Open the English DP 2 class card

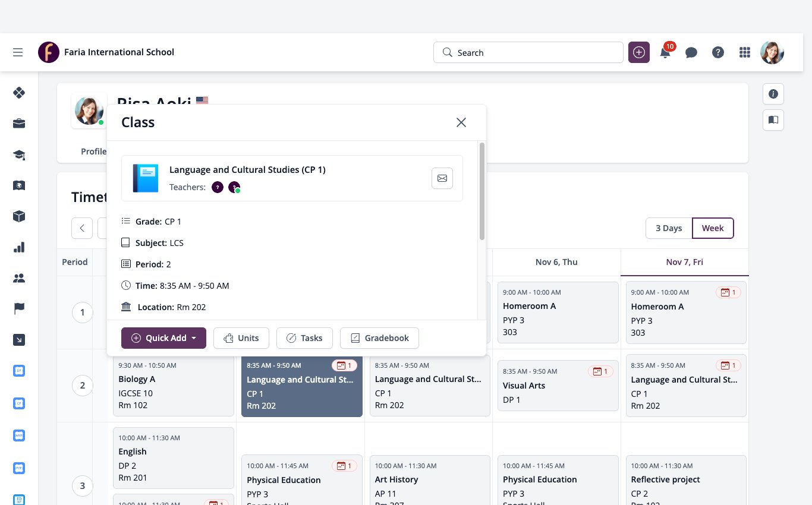[174, 458]
